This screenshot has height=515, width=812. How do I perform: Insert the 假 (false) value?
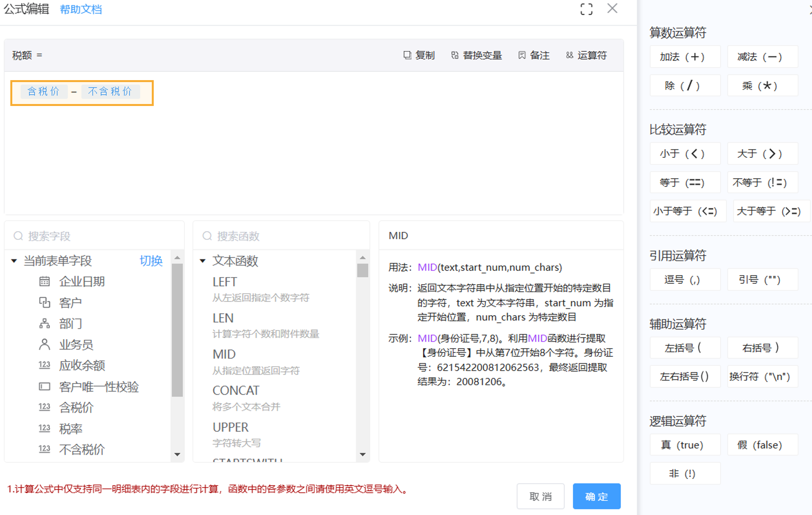tap(763, 445)
